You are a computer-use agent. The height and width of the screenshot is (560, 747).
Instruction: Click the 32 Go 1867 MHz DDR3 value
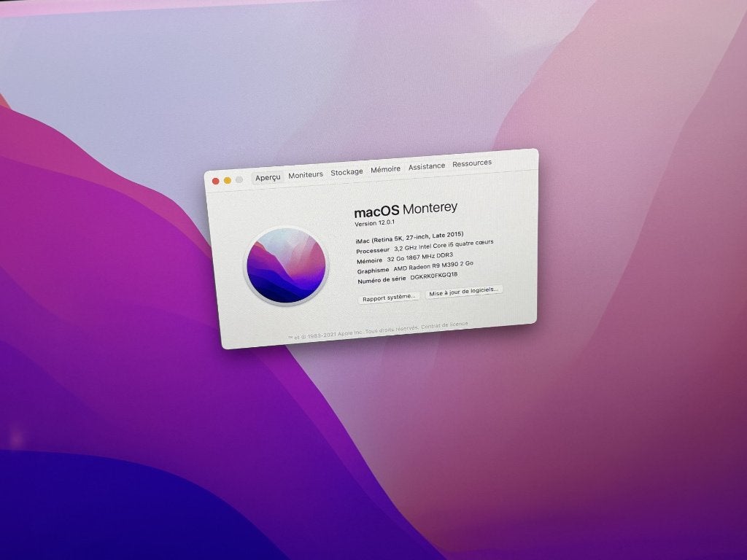click(419, 257)
